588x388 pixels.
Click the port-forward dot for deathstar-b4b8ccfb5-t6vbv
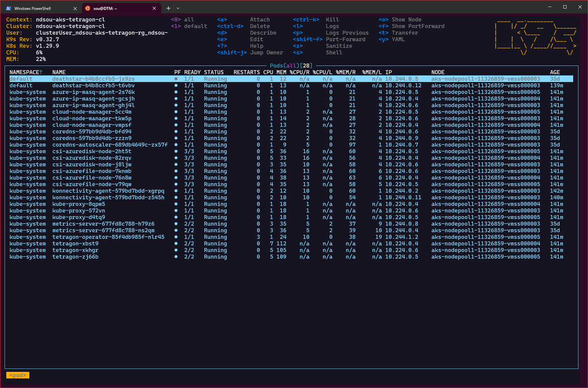(x=176, y=85)
